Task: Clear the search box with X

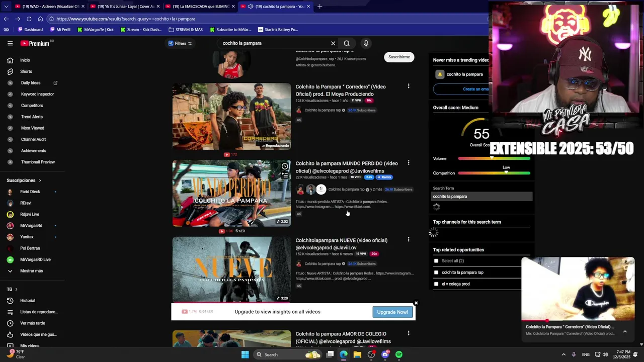Action: 333,43
